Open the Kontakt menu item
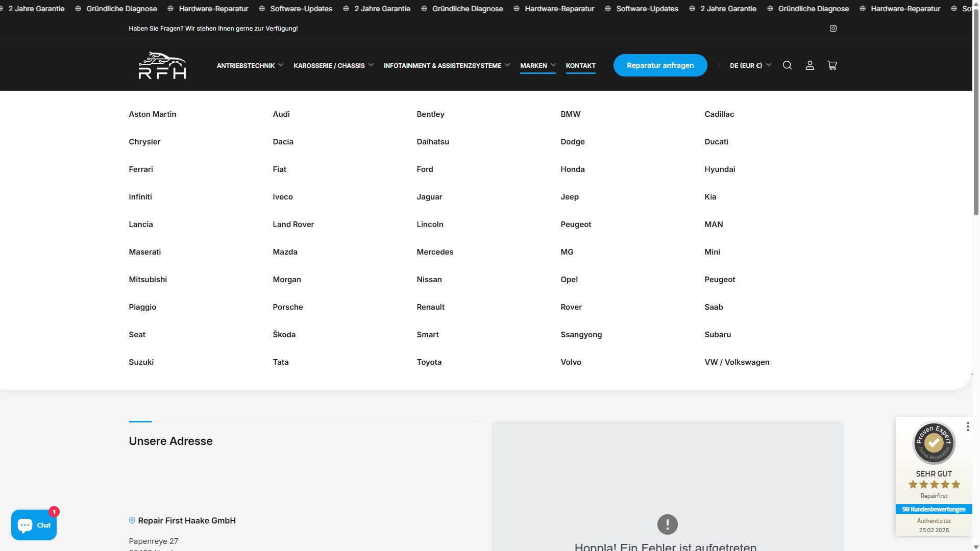The image size is (980, 551). tap(580, 65)
